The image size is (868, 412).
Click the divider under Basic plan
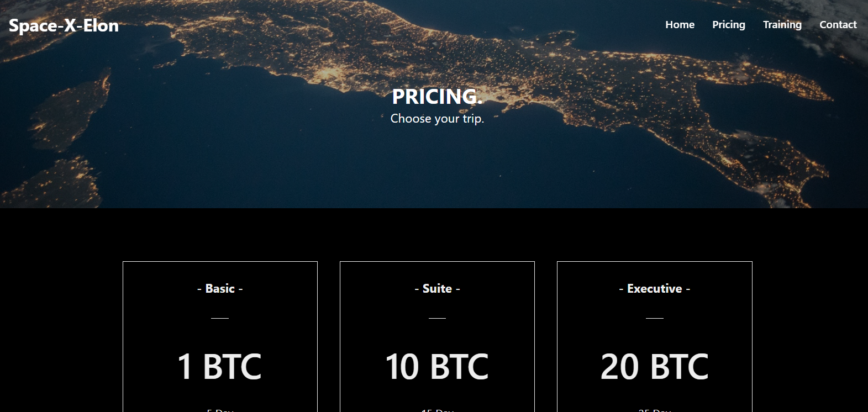point(220,318)
